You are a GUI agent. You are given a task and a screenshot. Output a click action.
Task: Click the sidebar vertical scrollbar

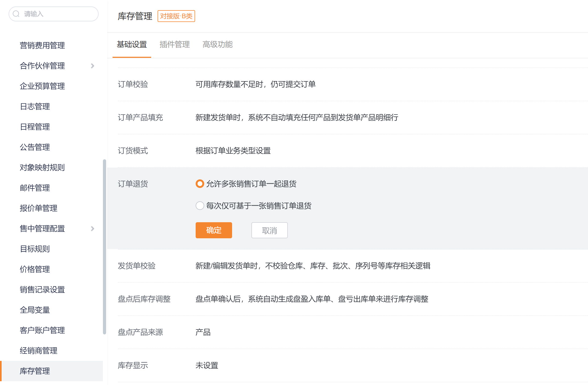point(105,246)
